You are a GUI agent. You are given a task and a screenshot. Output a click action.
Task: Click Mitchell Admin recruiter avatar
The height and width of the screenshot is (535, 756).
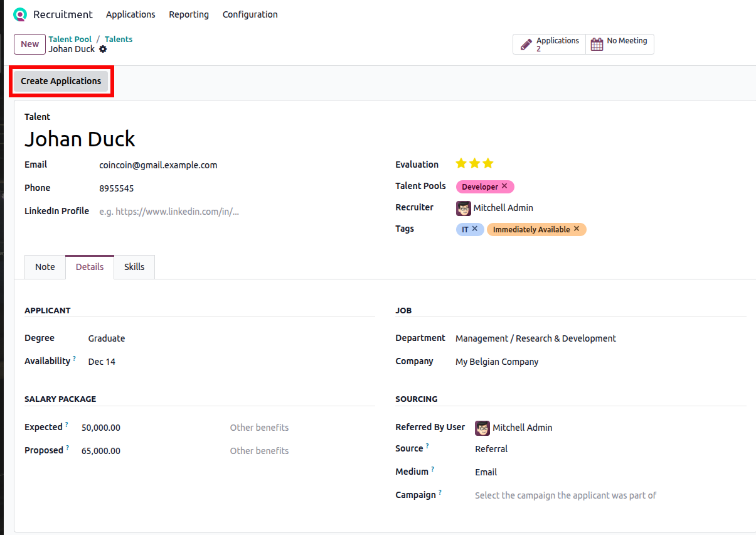(463, 208)
